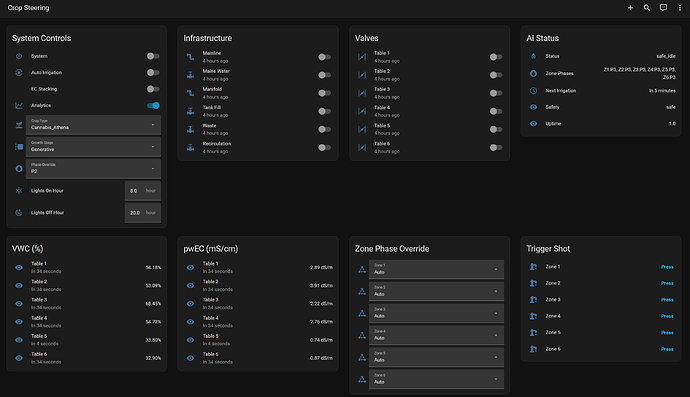Image resolution: width=690 pixels, height=397 pixels.
Task: Toggle the EC Stacking switch
Action: point(153,89)
